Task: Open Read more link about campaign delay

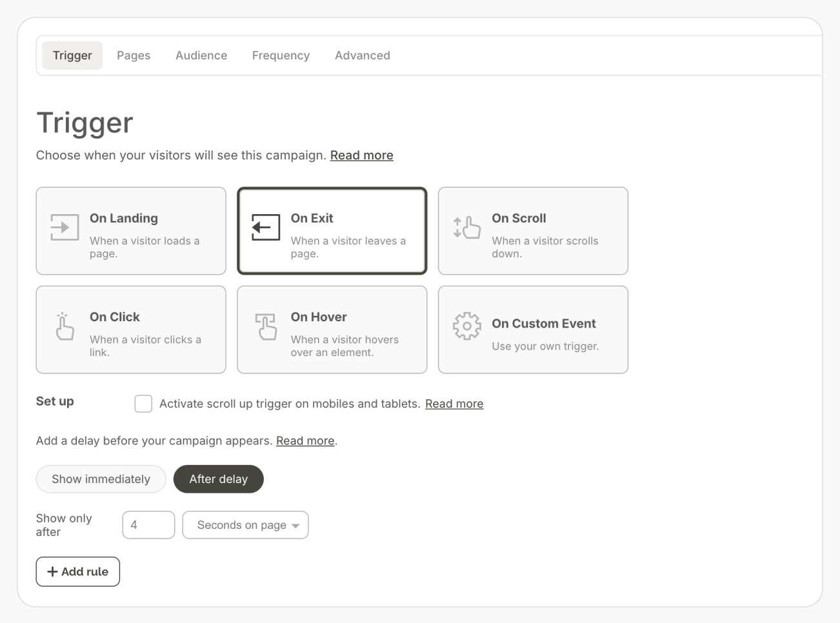Action: click(x=305, y=441)
